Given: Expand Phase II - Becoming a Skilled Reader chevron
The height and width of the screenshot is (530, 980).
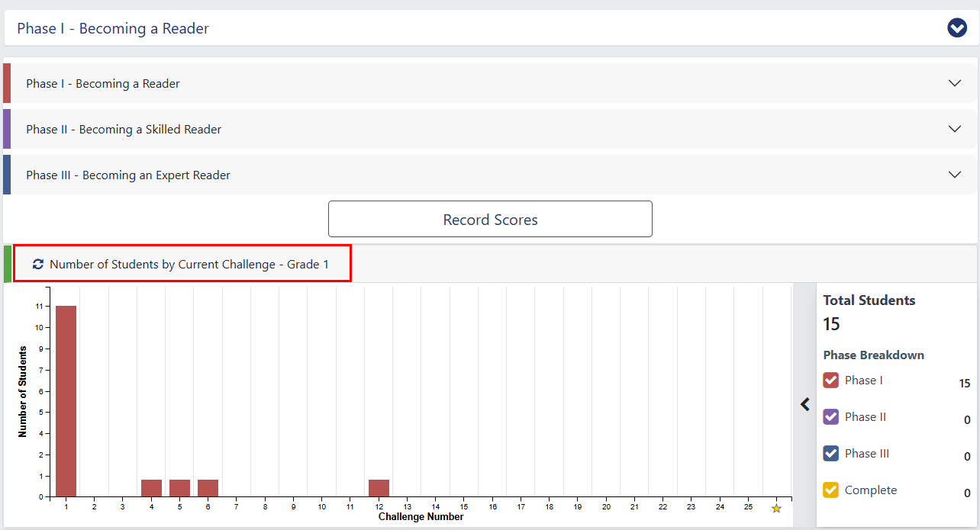Looking at the screenshot, I should pyautogui.click(x=955, y=129).
